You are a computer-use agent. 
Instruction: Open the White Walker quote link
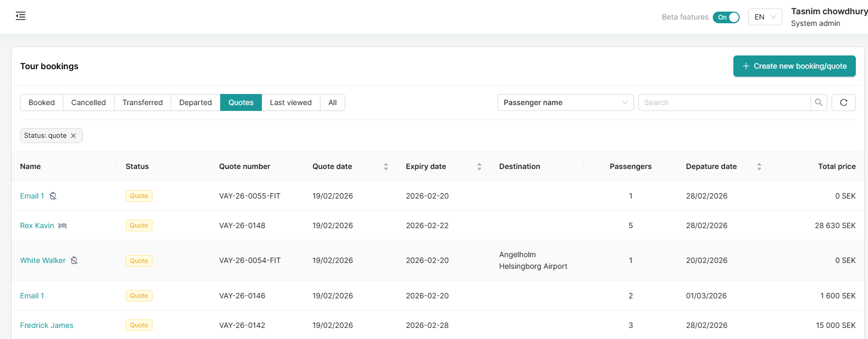[43, 260]
